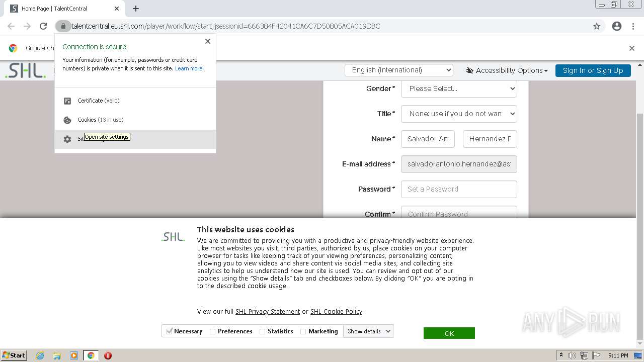Select Certificate (Valid) in popup
Screen dimensions: 644x362
coord(135,101)
